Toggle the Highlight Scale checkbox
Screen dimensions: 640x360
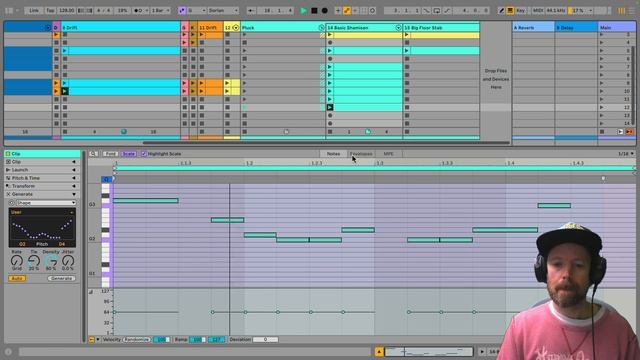coord(144,154)
